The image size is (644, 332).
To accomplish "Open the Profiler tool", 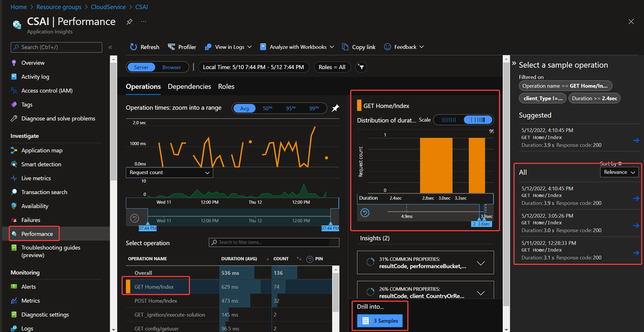I will coord(182,47).
